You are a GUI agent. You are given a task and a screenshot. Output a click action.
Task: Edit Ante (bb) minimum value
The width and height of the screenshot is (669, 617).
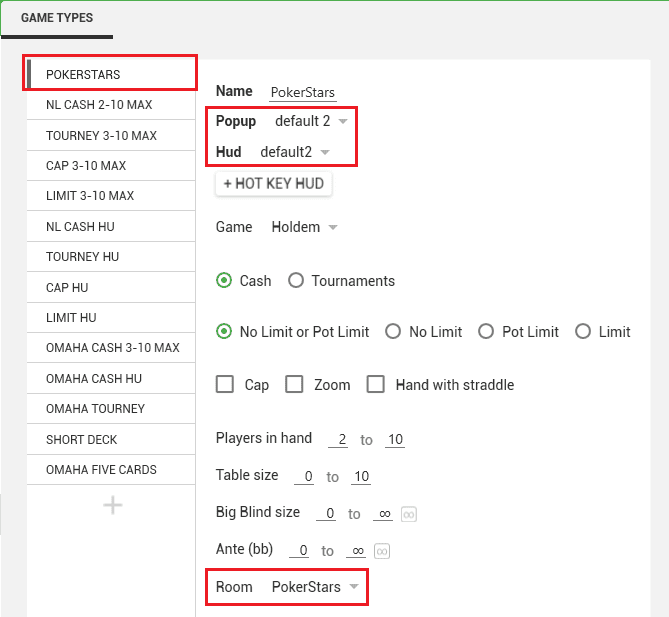point(299,550)
